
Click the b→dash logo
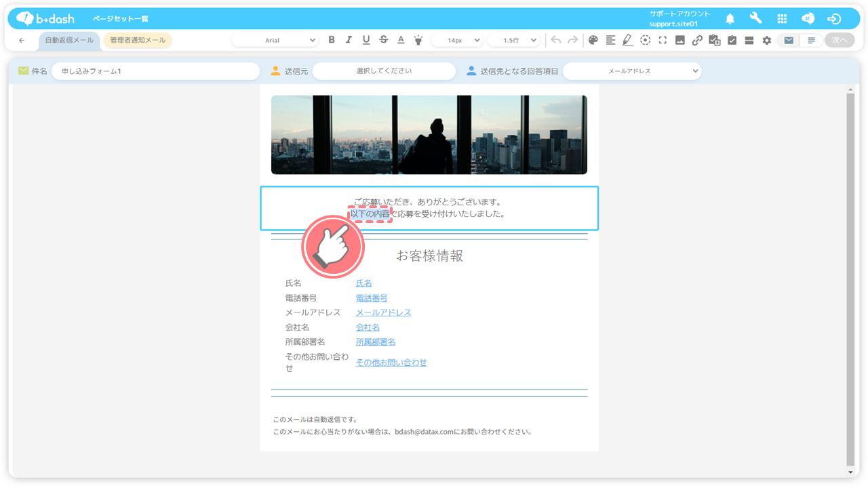click(x=45, y=18)
